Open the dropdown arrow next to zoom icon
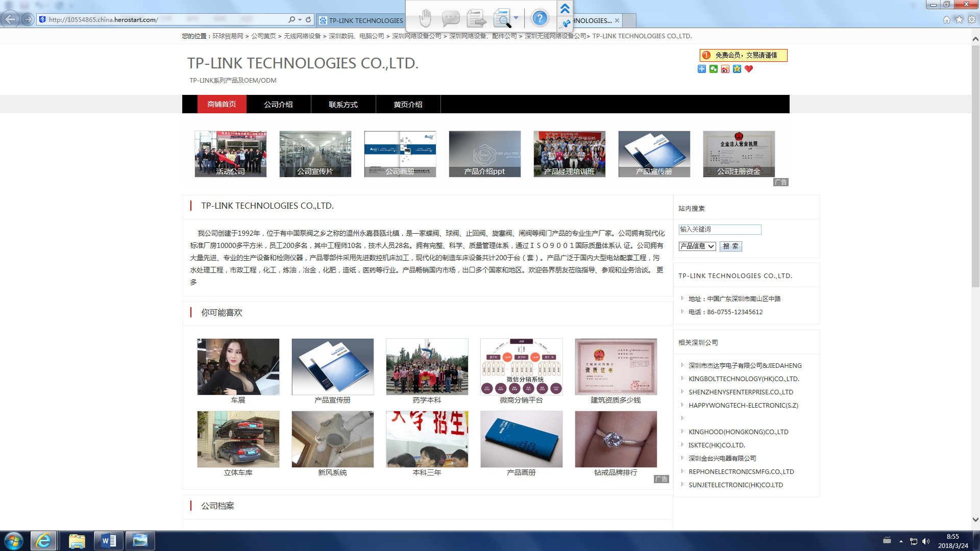The height and width of the screenshot is (551, 980). pyautogui.click(x=516, y=18)
